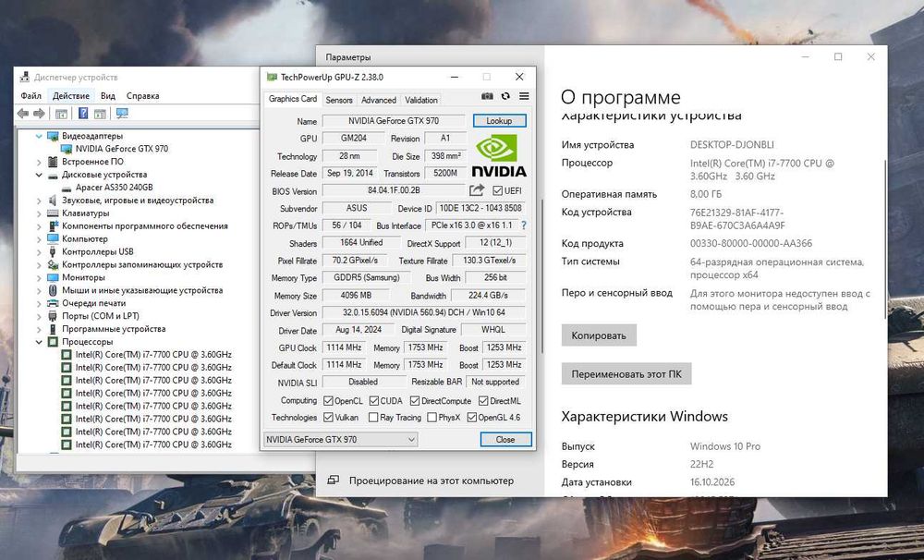
Task: Click the GPU-Z refresh icon
Action: (505, 96)
